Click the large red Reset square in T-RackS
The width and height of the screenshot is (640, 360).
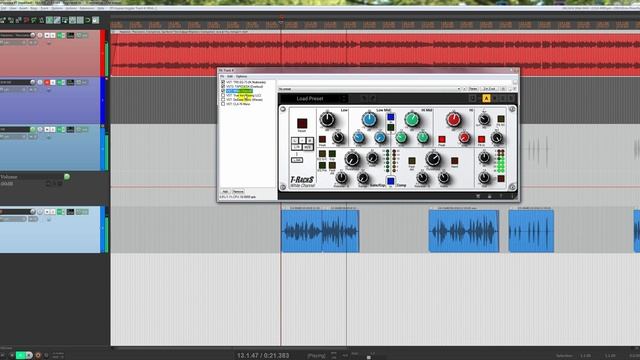tap(302, 123)
